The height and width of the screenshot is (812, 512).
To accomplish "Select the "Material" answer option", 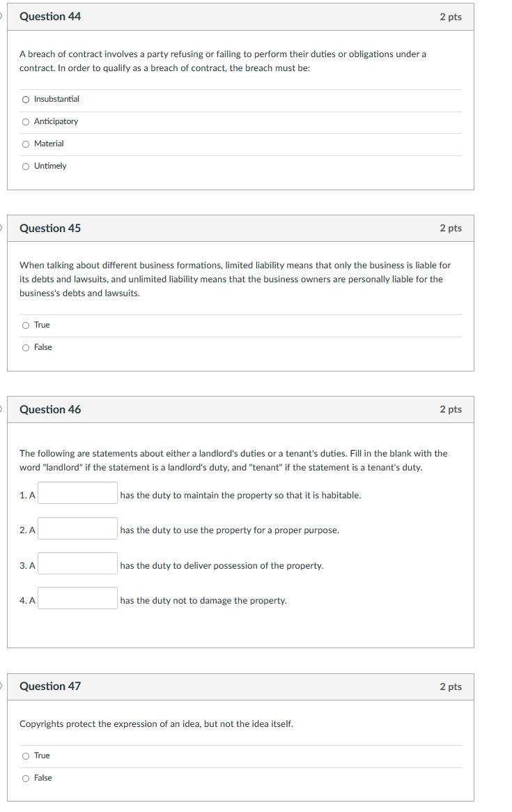I will tap(25, 144).
